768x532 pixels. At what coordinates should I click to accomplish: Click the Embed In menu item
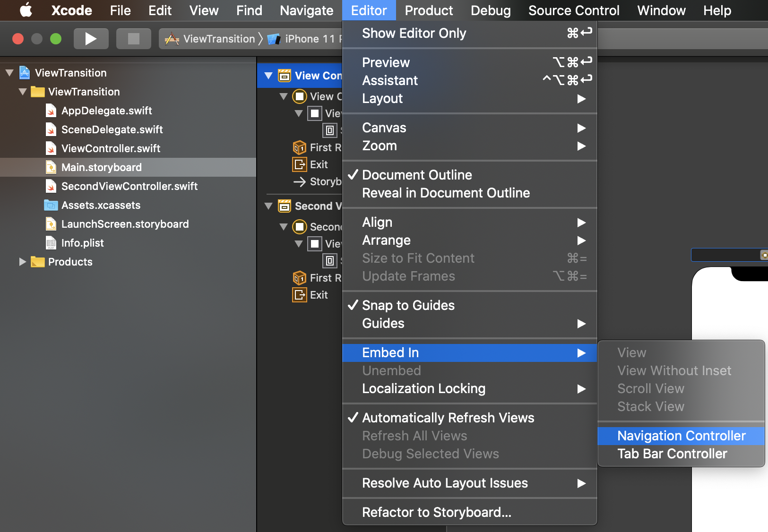point(470,352)
